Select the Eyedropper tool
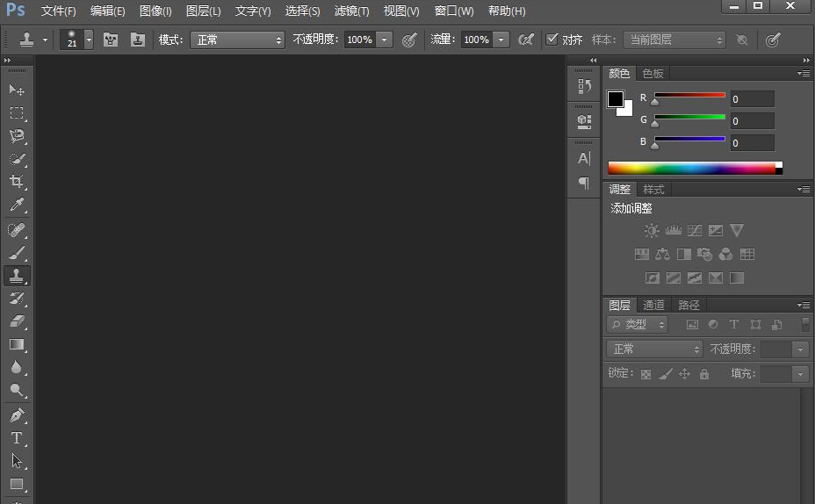Image resolution: width=815 pixels, height=504 pixels. [17, 205]
